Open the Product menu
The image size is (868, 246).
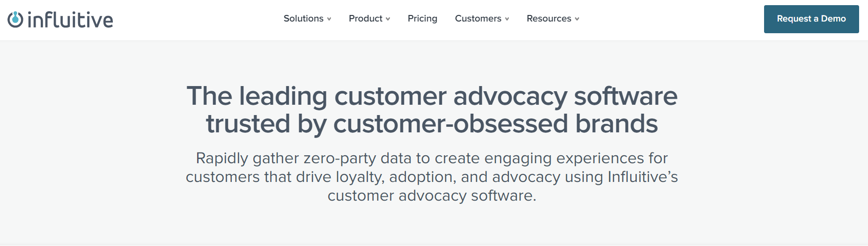366,19
